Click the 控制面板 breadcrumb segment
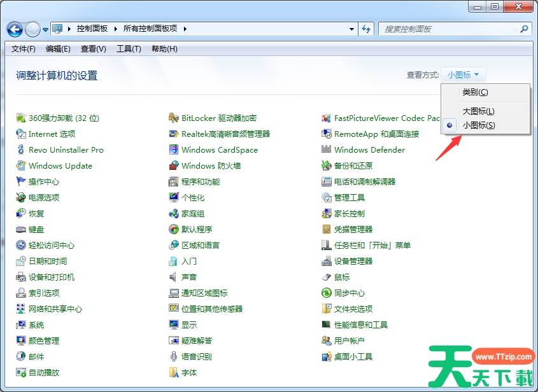This screenshot has width=538, height=392. [92, 29]
